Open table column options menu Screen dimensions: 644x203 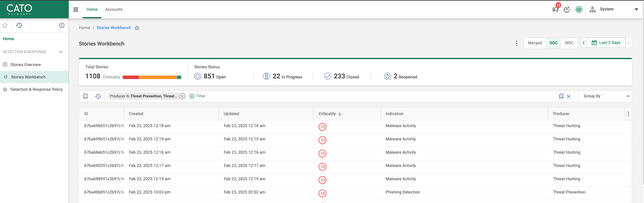[628, 114]
